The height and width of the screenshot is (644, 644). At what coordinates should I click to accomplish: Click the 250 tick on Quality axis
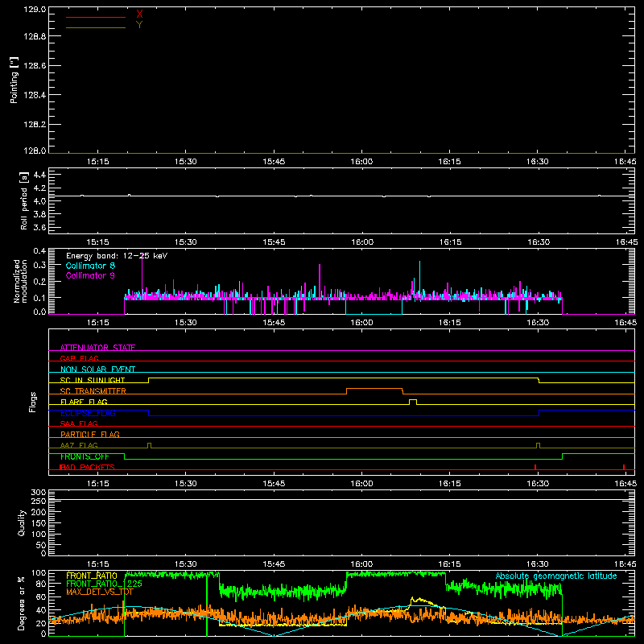click(x=39, y=501)
